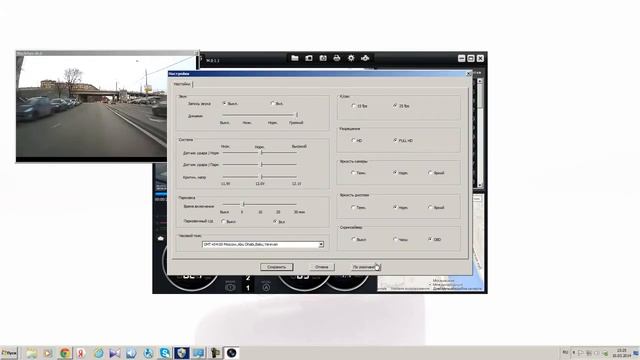Click the main window scrollbar down arrow

480,185
